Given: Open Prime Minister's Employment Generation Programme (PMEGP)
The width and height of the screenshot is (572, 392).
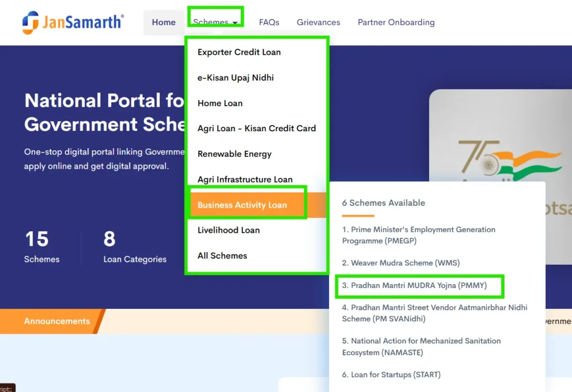Looking at the screenshot, I should 418,235.
